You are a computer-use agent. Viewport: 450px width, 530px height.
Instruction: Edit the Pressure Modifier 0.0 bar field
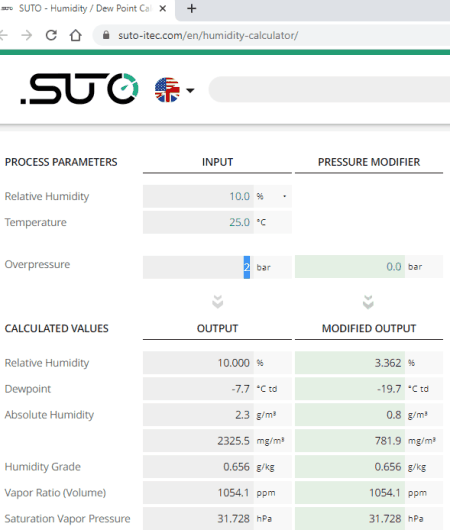click(350, 267)
